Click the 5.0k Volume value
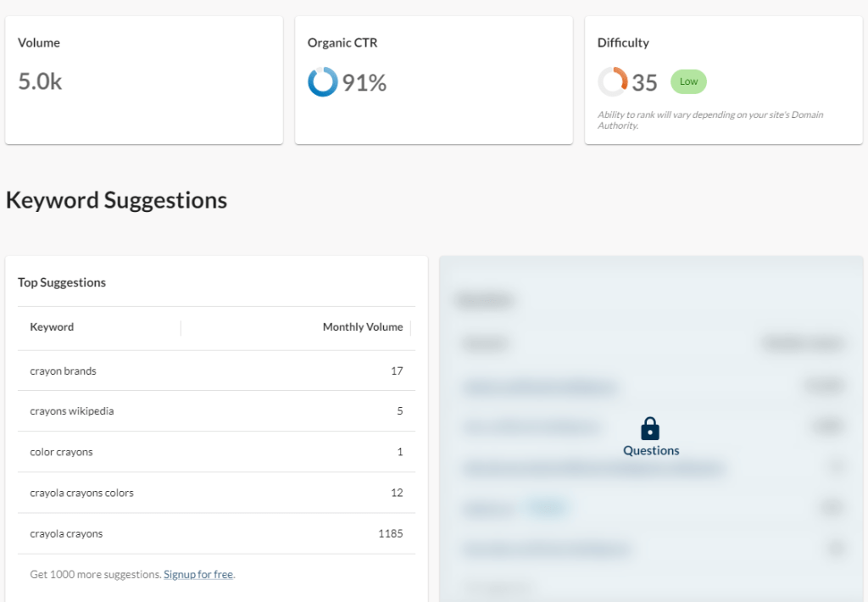The image size is (868, 602). [40, 82]
